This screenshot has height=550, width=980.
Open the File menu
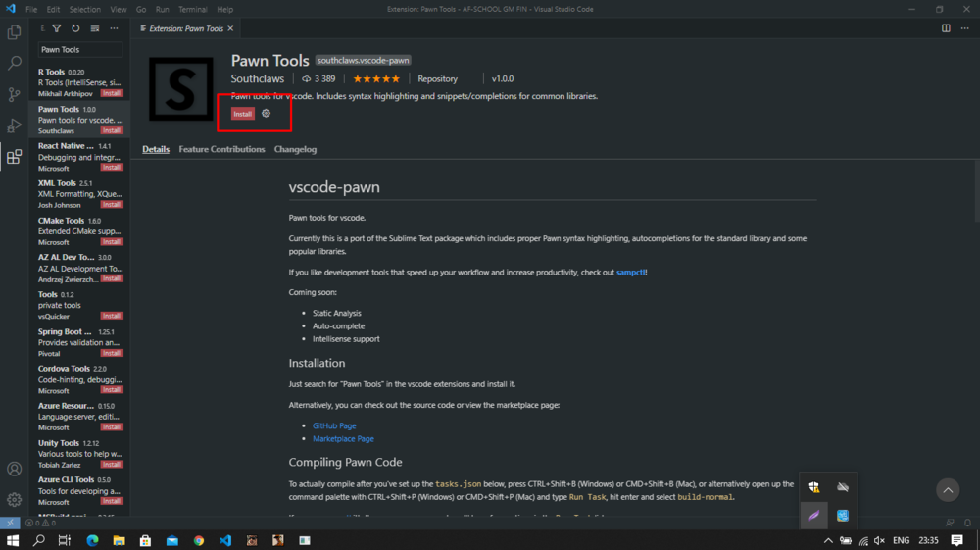pyautogui.click(x=31, y=10)
